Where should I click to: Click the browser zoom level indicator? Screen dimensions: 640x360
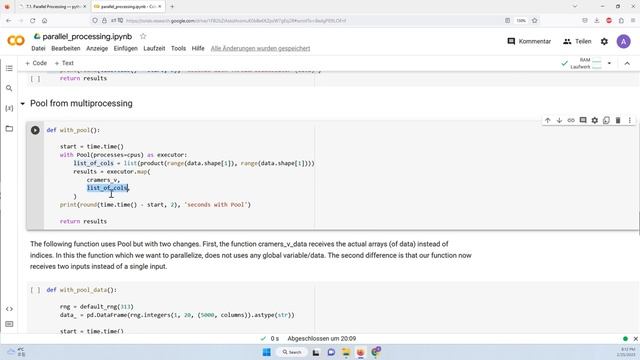tap(521, 20)
